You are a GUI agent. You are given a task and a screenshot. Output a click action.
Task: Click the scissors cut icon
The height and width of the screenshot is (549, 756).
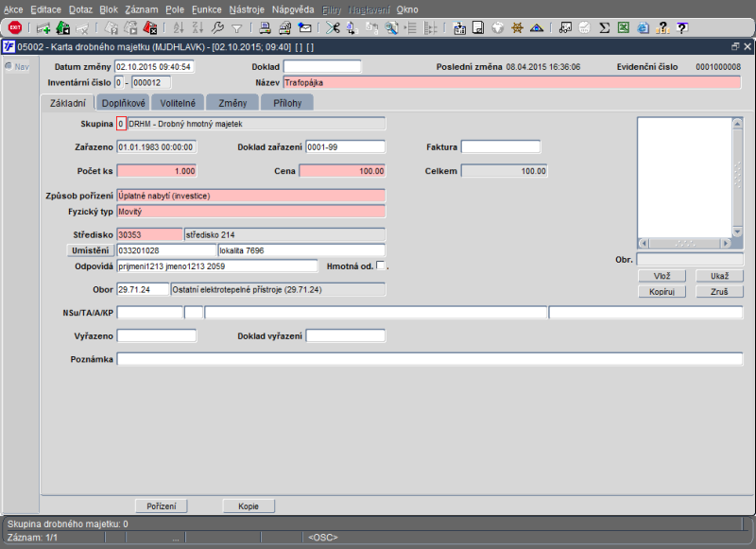tap(333, 28)
